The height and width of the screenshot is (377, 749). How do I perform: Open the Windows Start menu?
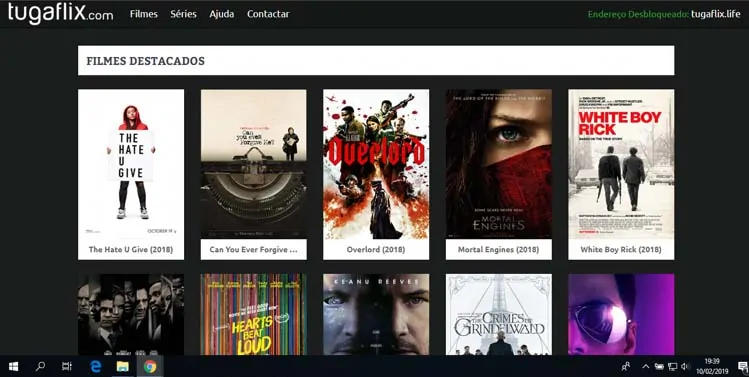13,366
